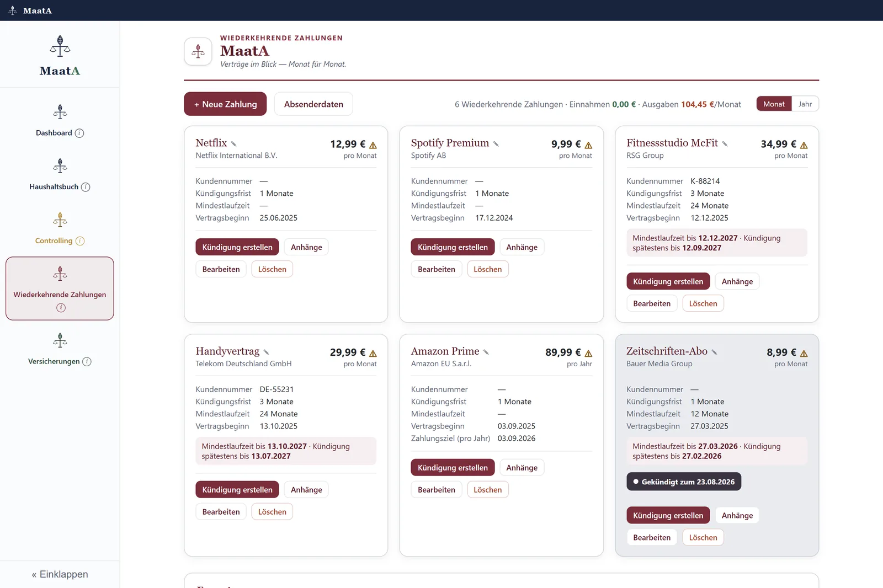Screen dimensions: 883x588
Task: Navigate to Haushaltsbuch label
Action: tap(54, 187)
